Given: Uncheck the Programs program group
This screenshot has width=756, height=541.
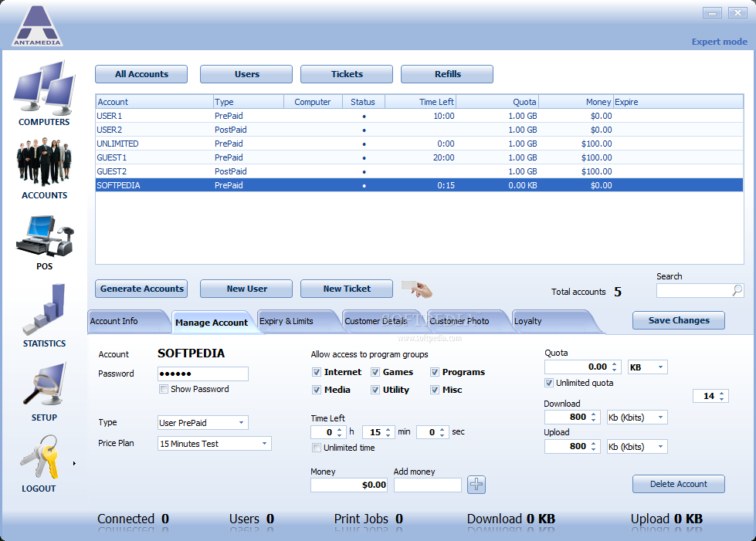Looking at the screenshot, I should click(435, 372).
